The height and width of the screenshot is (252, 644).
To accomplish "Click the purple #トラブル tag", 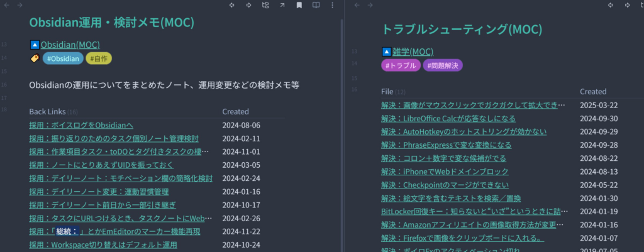I will (x=400, y=65).
